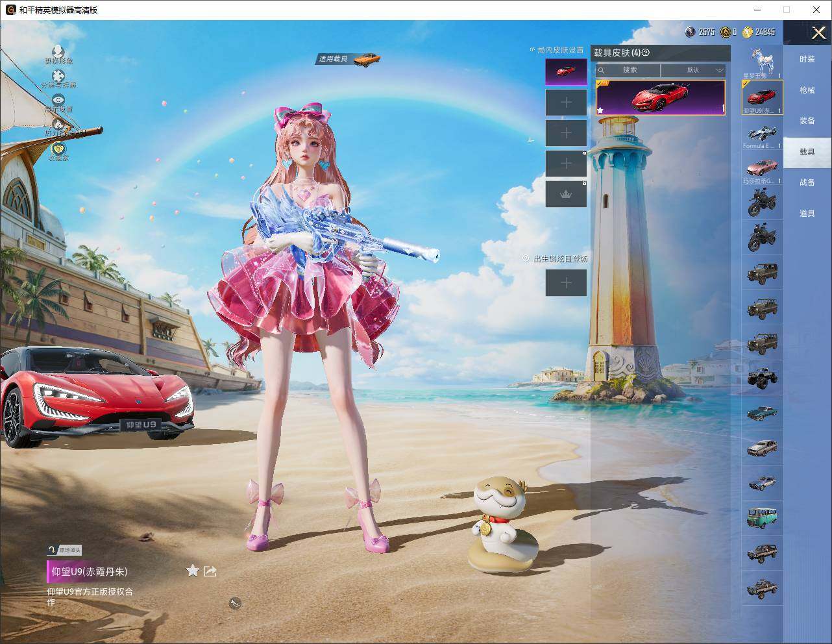This screenshot has height=644, width=832.
Task: Open the 装备 tab
Action: click(x=807, y=121)
